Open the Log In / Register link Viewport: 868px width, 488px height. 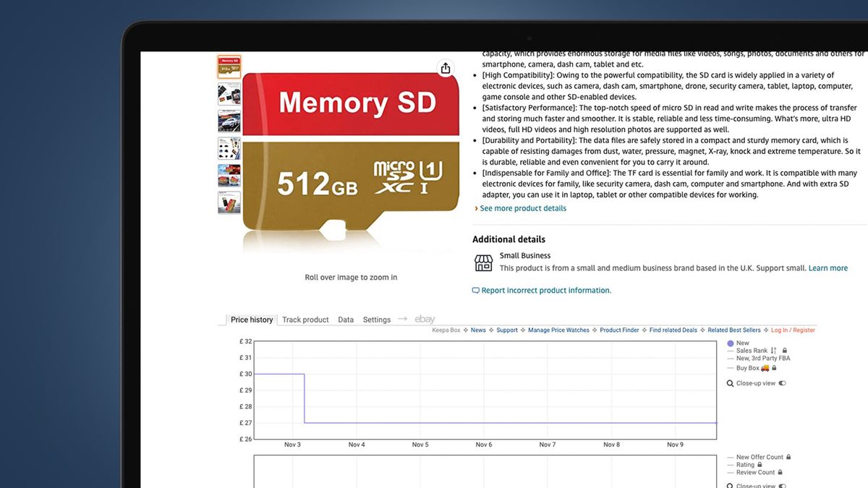792,330
